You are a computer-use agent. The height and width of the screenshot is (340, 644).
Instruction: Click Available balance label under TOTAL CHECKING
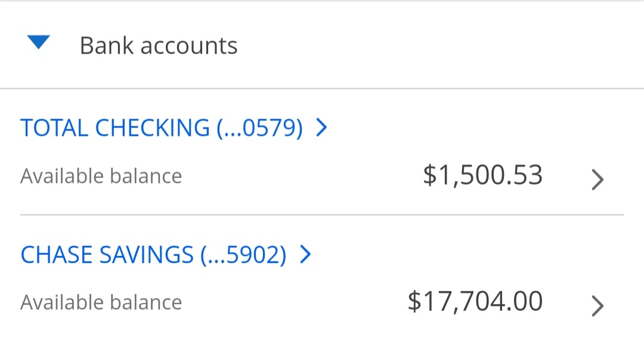(101, 176)
